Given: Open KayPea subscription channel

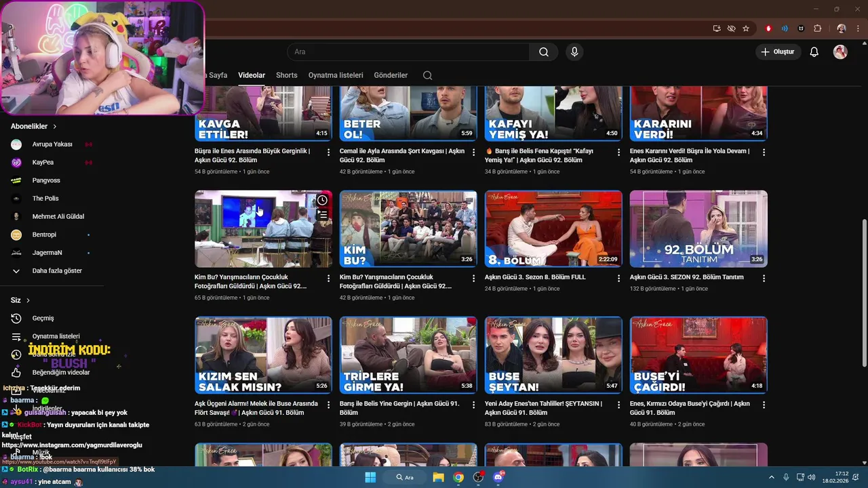Looking at the screenshot, I should pos(43,163).
